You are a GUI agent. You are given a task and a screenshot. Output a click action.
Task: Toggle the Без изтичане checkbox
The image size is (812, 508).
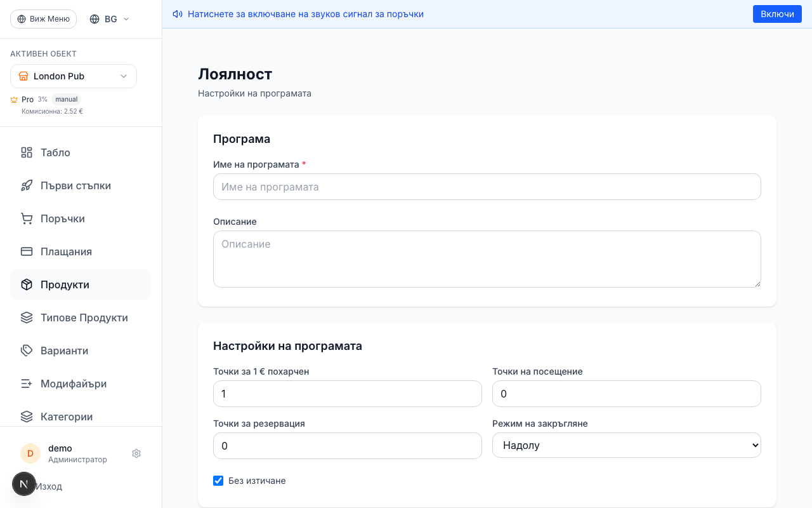pos(218,481)
